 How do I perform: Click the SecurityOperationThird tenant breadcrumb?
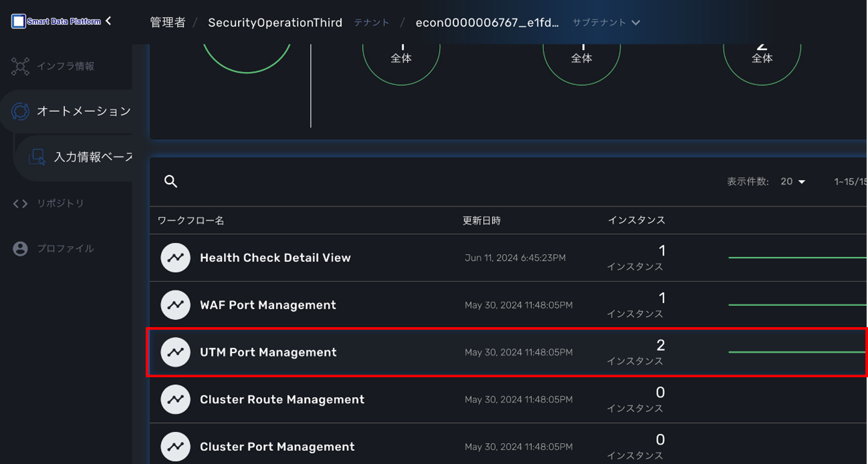point(275,23)
